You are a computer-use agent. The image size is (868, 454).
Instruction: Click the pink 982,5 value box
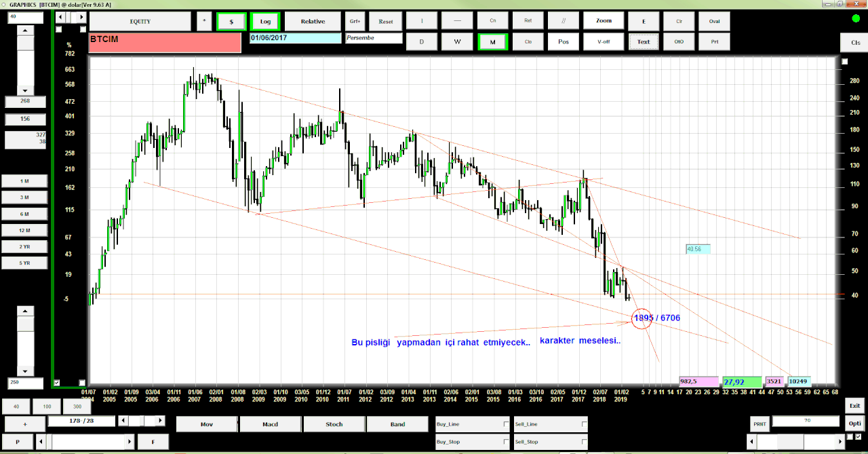pos(698,382)
